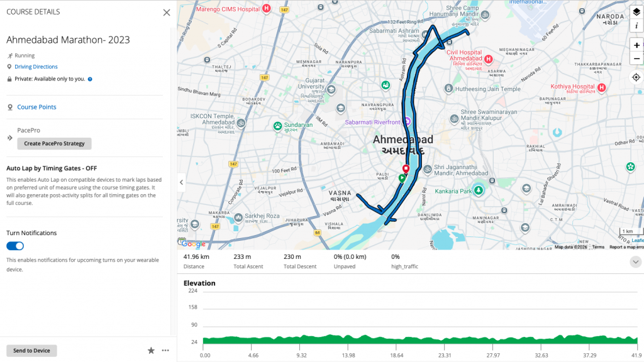Click Auto Lap by Timing Gates heading

click(52, 168)
